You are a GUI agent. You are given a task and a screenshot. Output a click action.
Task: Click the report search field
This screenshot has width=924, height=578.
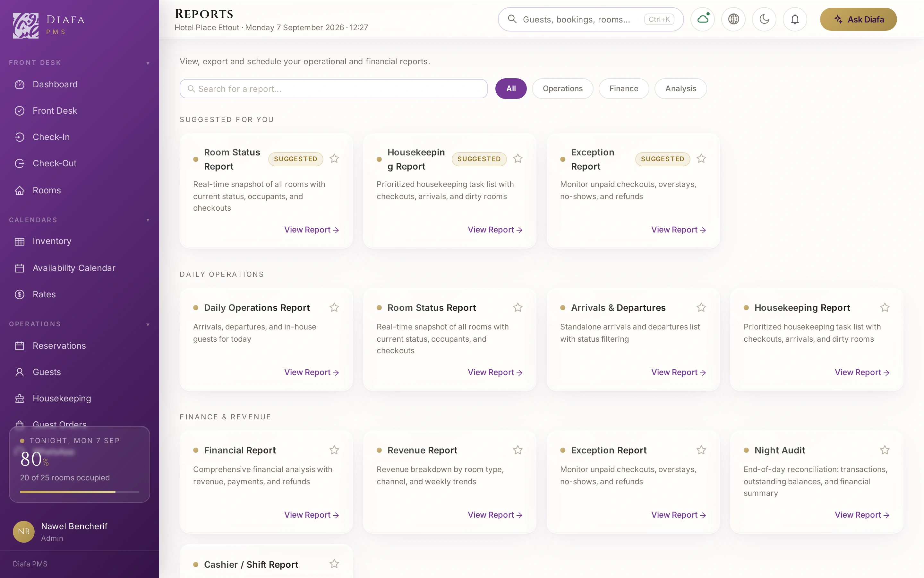(x=333, y=89)
